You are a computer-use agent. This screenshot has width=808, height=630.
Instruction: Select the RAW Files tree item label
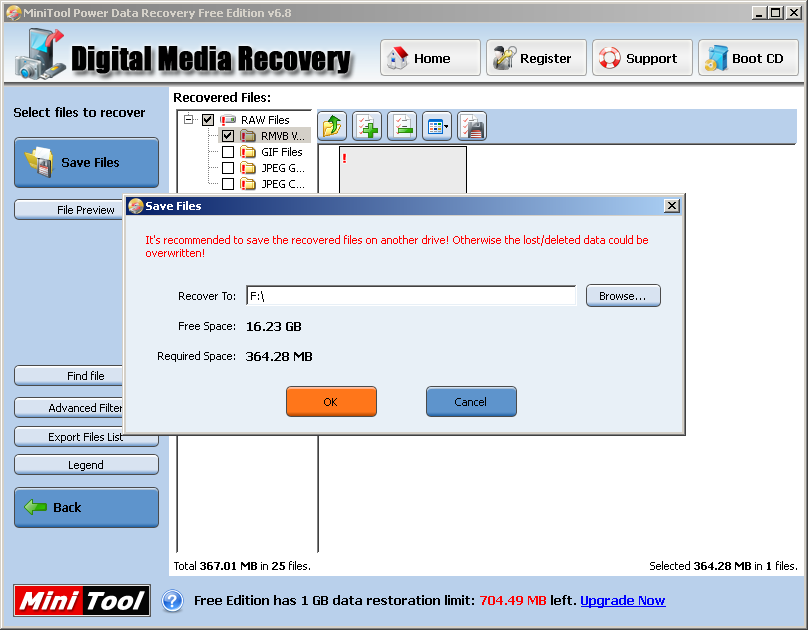265,120
